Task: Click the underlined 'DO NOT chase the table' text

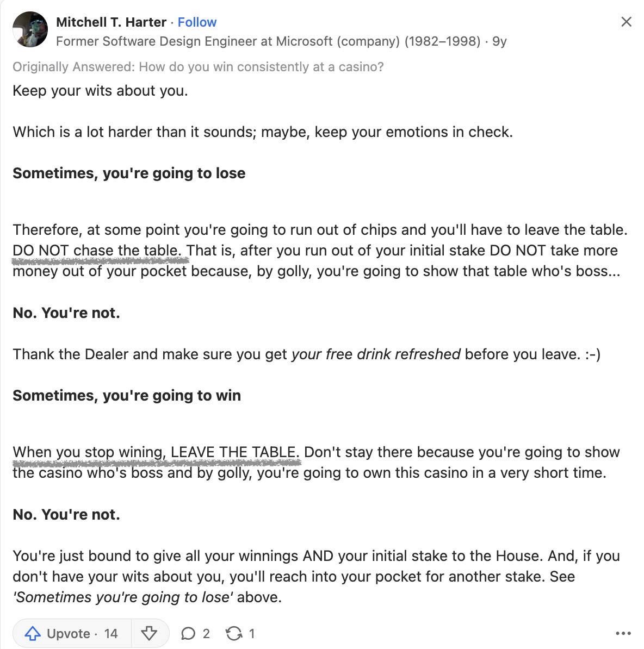Action: tap(97, 251)
